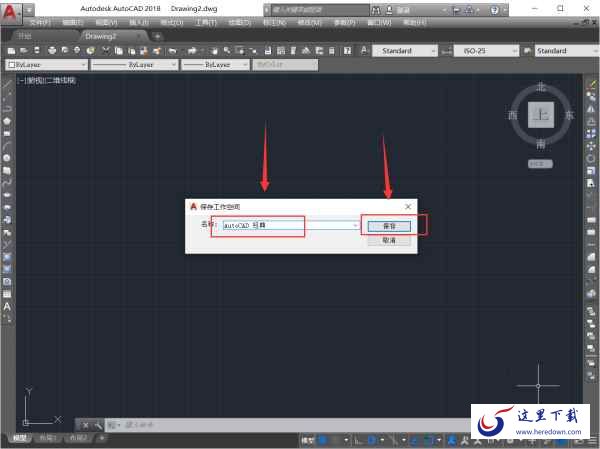The height and width of the screenshot is (449, 600).
Task: Switch to the 布局1 layout tab
Action: (48, 438)
